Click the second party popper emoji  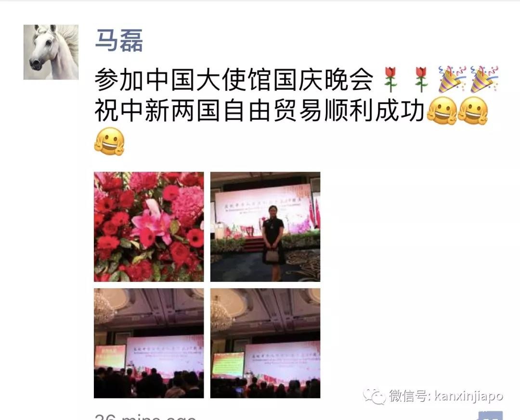[x=484, y=79]
